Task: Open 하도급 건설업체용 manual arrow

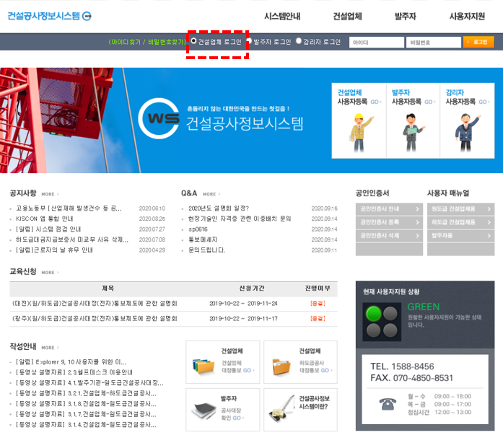Action: pos(489,222)
